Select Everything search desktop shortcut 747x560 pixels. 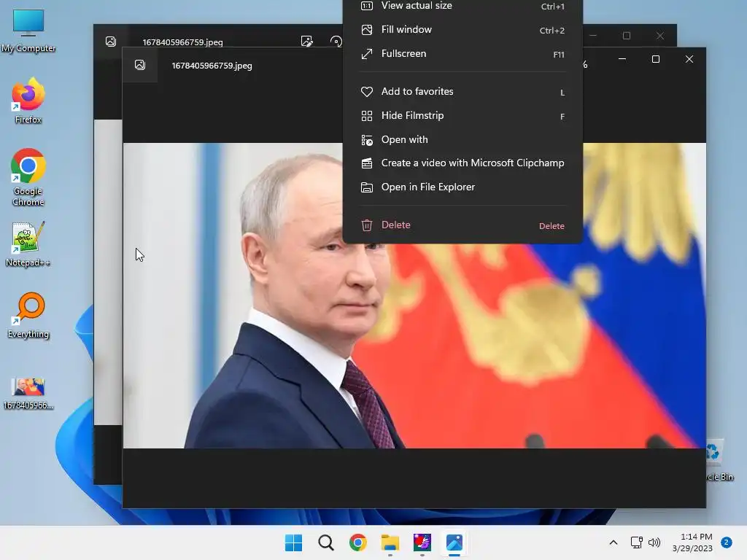[x=28, y=316]
